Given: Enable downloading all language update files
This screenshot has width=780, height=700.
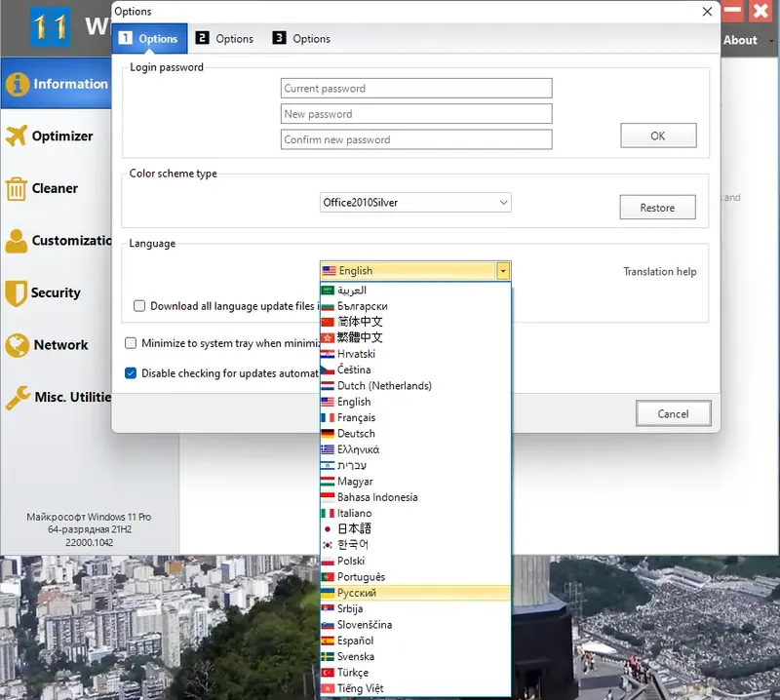Looking at the screenshot, I should (137, 305).
